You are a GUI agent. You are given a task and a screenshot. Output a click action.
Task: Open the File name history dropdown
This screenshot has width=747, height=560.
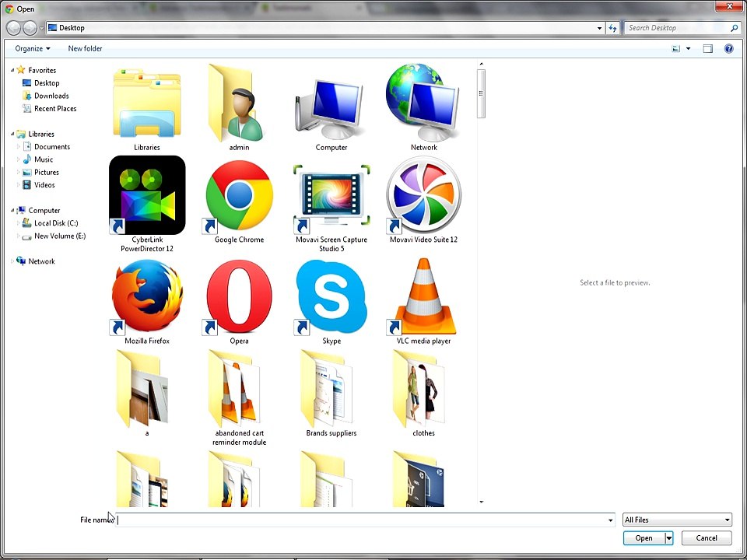[x=610, y=520]
